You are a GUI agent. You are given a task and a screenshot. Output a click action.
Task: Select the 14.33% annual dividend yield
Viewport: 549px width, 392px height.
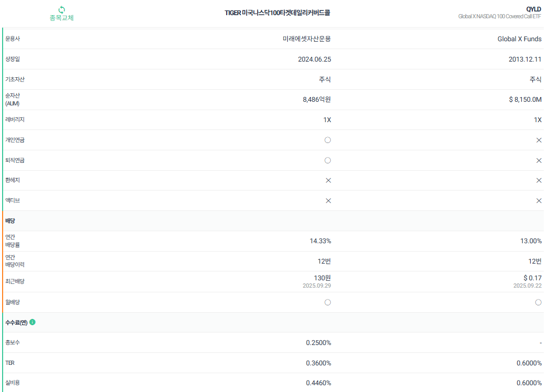click(320, 241)
